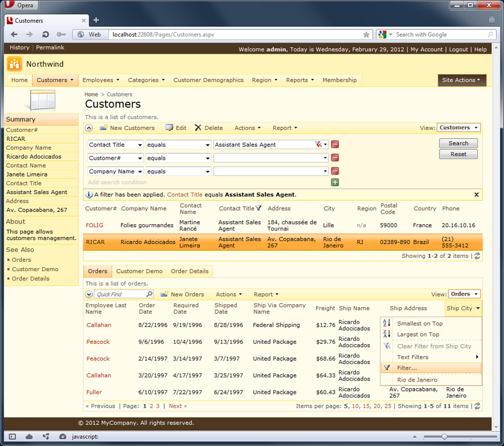
Task: Expand the Contact Title field dropdown
Action: 140,145
